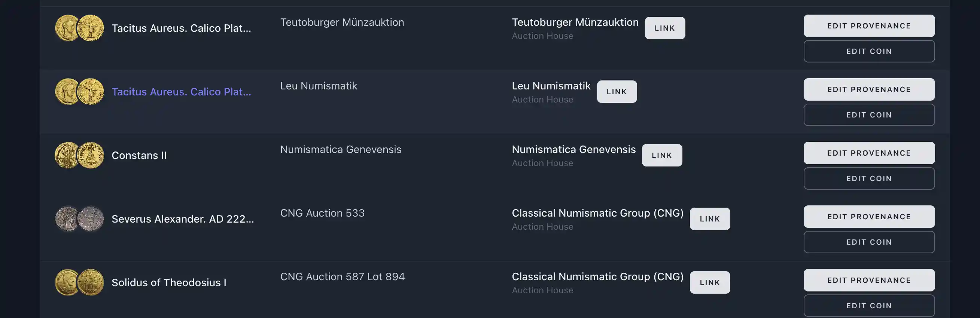
Task: View the silver Severus Alexander coin thumbnail
Action: pos(79,218)
